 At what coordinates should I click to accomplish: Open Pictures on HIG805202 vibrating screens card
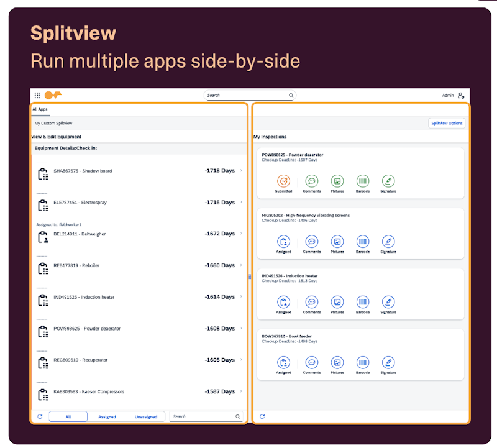[x=337, y=242]
